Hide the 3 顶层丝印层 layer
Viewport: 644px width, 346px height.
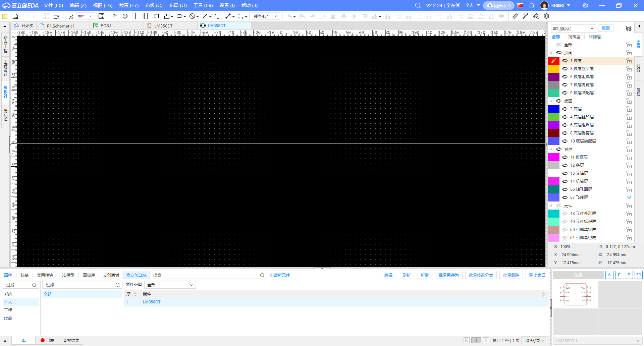click(565, 69)
